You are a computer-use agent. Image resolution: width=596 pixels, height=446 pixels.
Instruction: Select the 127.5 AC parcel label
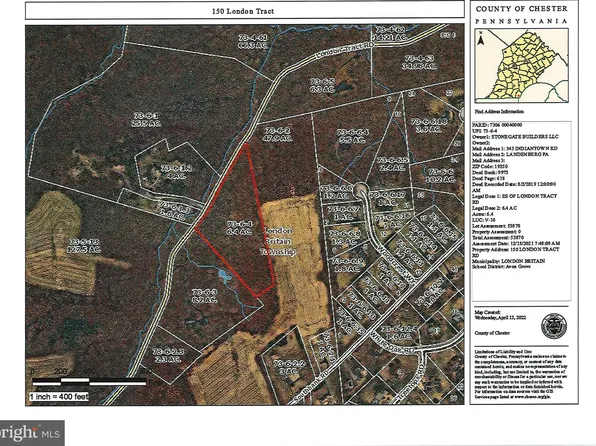tap(83, 246)
